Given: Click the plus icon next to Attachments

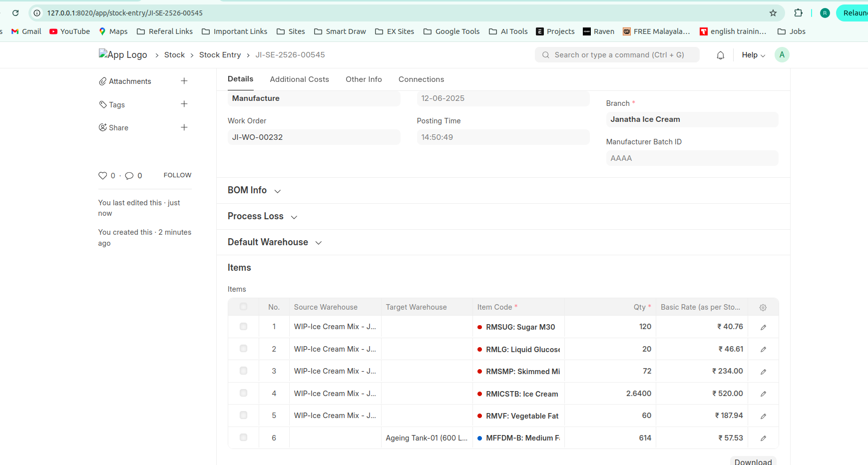Looking at the screenshot, I should click(x=184, y=81).
